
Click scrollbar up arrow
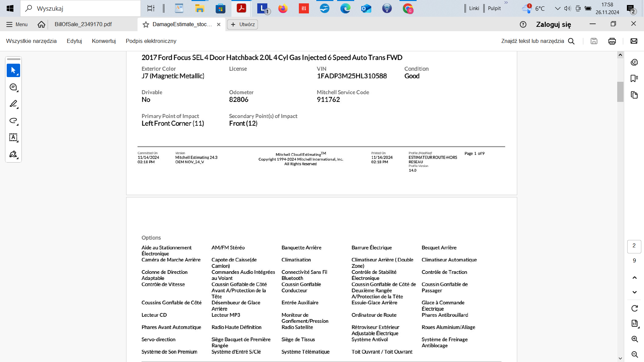[x=620, y=55]
